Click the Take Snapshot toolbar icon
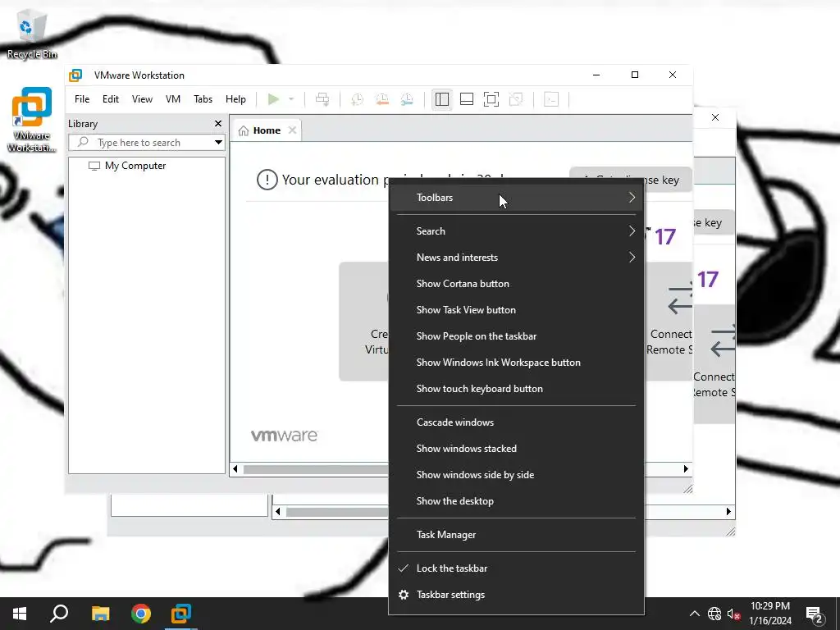 pyautogui.click(x=357, y=99)
